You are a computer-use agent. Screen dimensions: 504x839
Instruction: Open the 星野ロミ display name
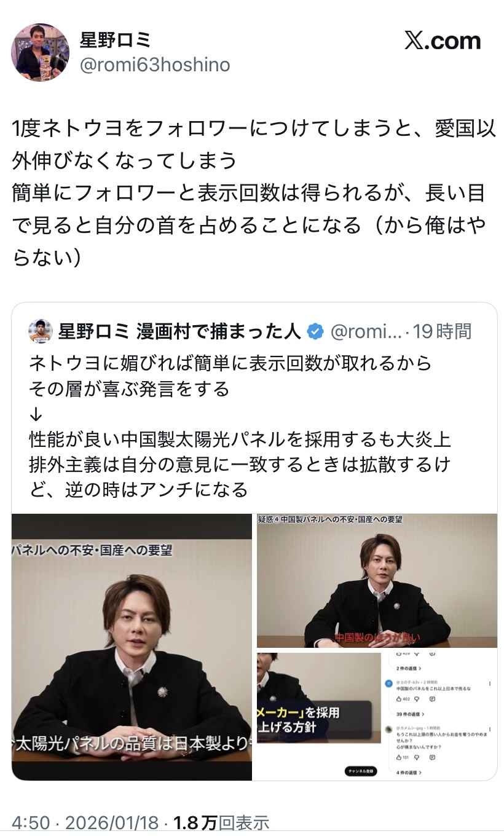[116, 40]
